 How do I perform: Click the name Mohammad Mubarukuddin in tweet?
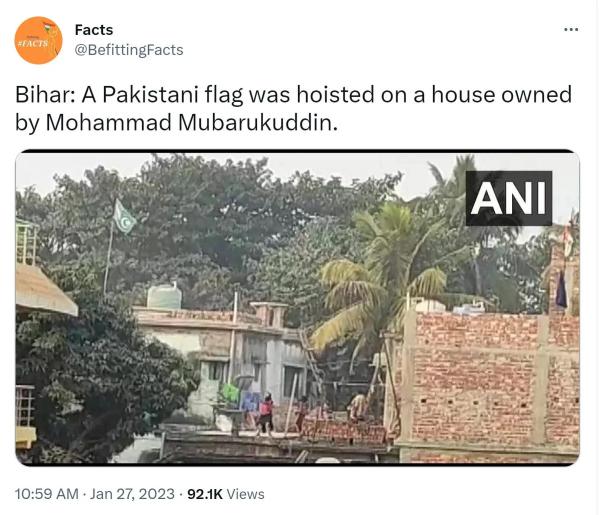pyautogui.click(x=192, y=123)
